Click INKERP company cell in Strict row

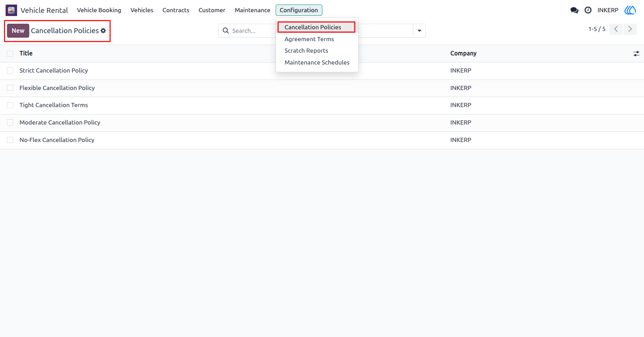coord(461,70)
